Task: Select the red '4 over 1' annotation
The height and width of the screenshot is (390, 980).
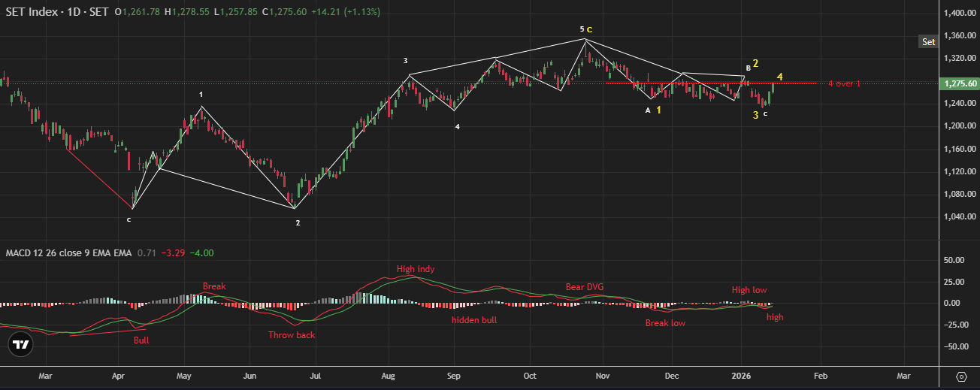Action: point(844,83)
